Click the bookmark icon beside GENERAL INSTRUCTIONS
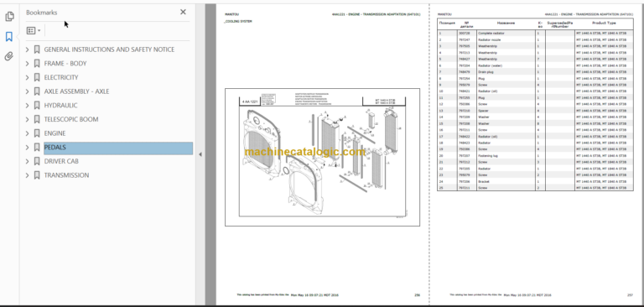644x307 pixels. (37, 49)
